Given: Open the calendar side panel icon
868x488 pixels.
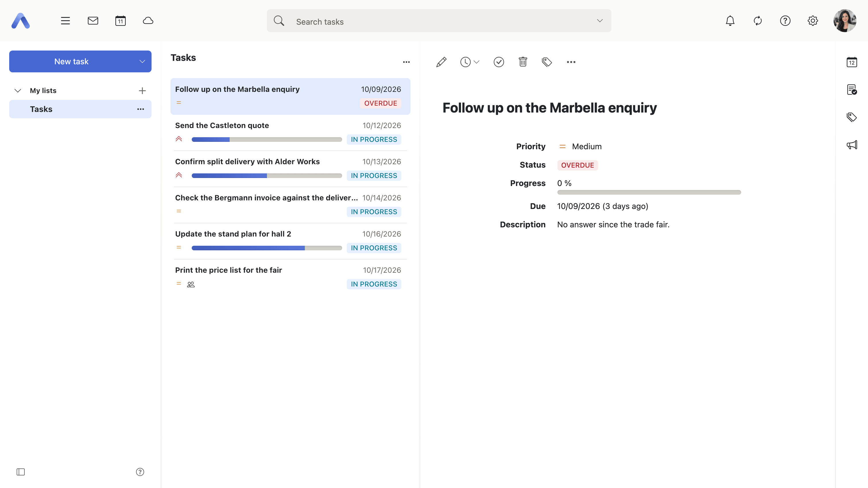Looking at the screenshot, I should (852, 62).
